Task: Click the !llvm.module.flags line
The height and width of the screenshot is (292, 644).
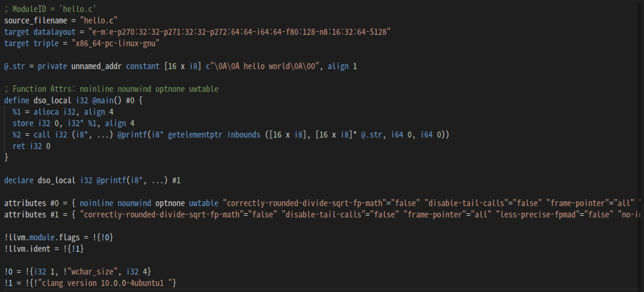Action: pyautogui.click(x=59, y=237)
